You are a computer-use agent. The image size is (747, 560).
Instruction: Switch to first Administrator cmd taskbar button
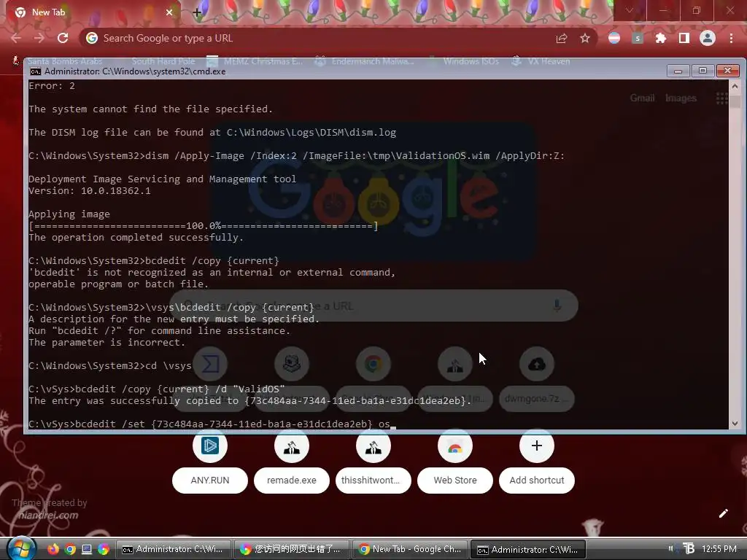click(x=174, y=549)
